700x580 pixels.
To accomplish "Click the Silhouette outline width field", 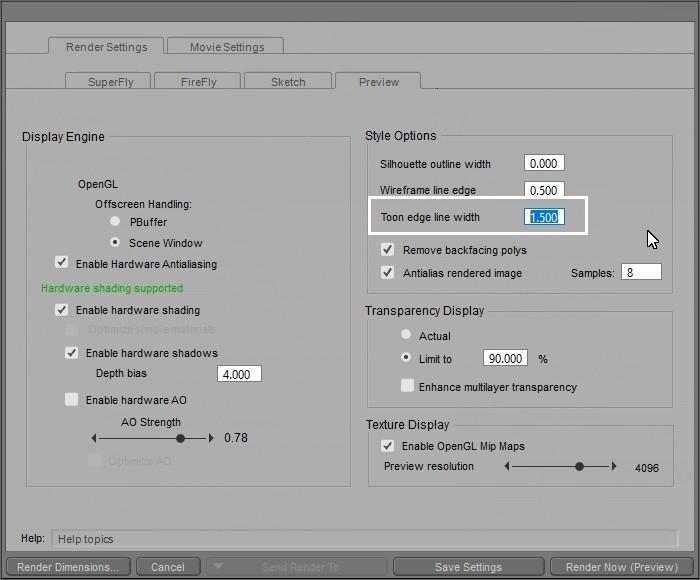I will tap(544, 163).
